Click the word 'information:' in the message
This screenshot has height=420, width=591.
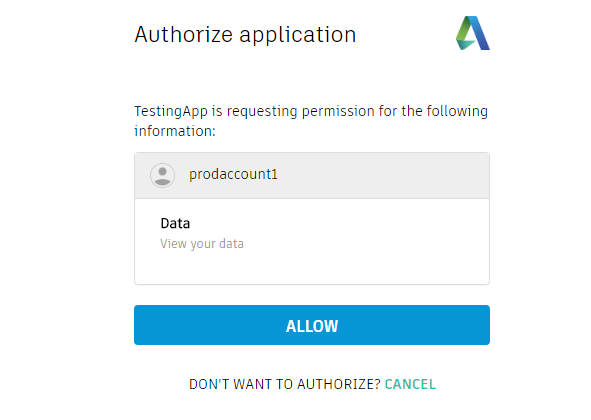pyautogui.click(x=175, y=131)
